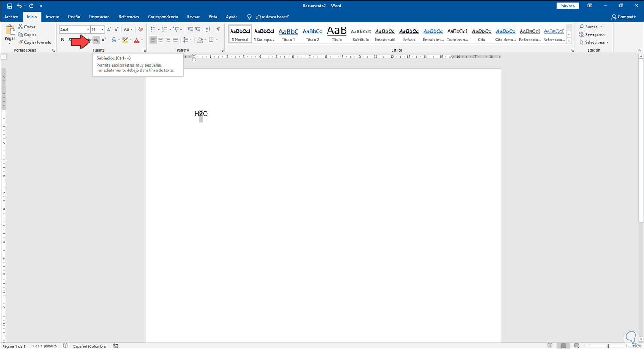The height and width of the screenshot is (349, 644).
Task: Undo the last action
Action: pyautogui.click(x=19, y=6)
